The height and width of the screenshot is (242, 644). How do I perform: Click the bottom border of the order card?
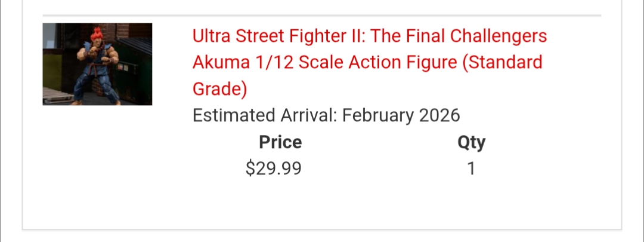322,229
